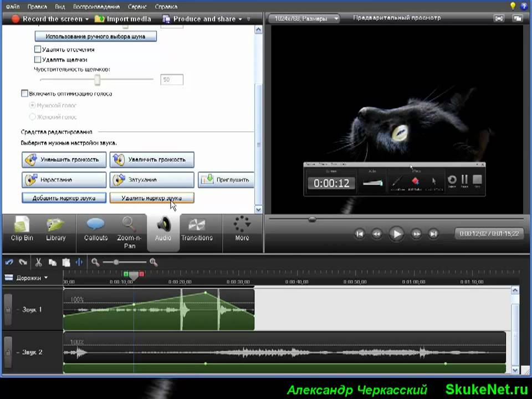Enable Удалять щелчки checkbox
Image resolution: width=532 pixels, height=399 pixels.
38,59
